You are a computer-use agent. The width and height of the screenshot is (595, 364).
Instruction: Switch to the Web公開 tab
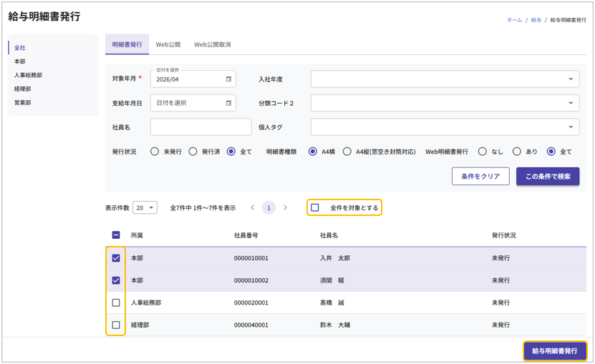[168, 44]
